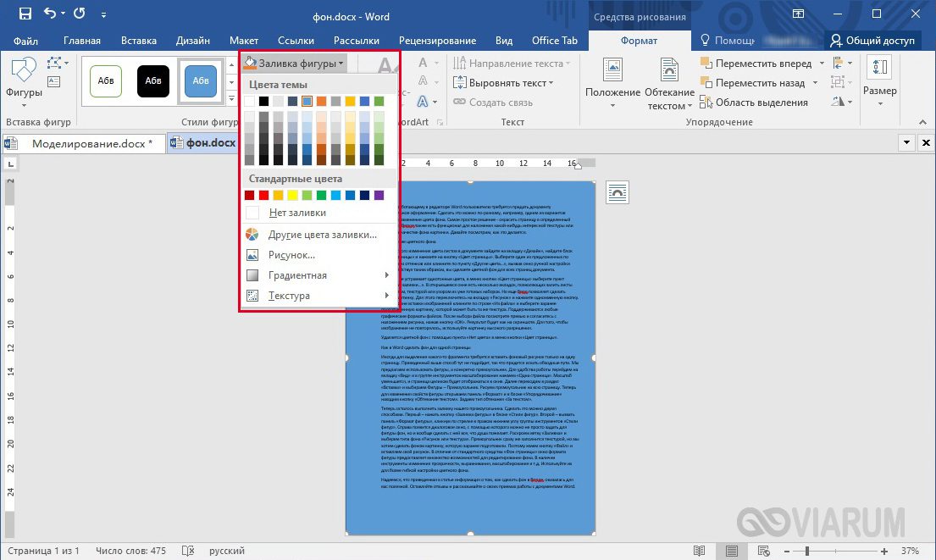Open the Размер size group
This screenshot has height=560, width=936.
point(879,83)
